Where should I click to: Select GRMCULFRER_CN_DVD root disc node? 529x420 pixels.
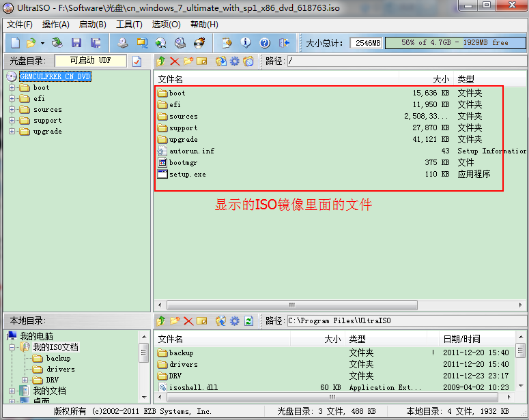[55, 76]
